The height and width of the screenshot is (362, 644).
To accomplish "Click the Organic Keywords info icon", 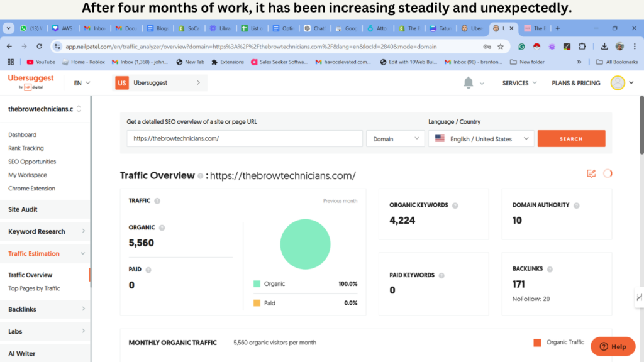I will point(455,206).
